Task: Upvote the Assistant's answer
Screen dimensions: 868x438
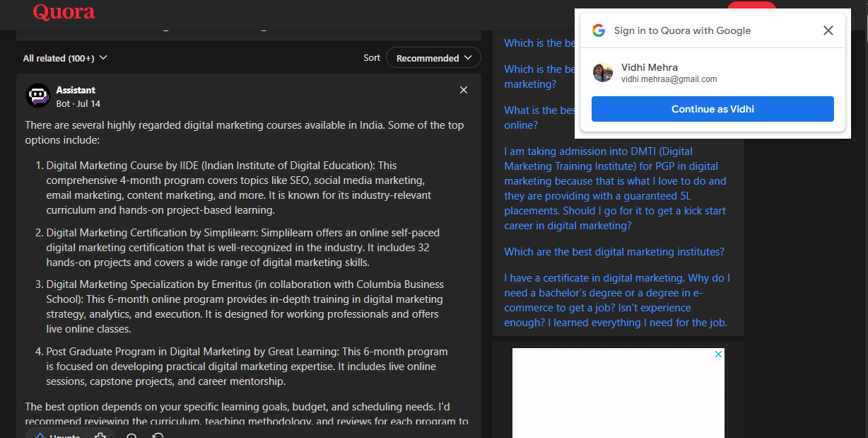Action: click(x=58, y=435)
